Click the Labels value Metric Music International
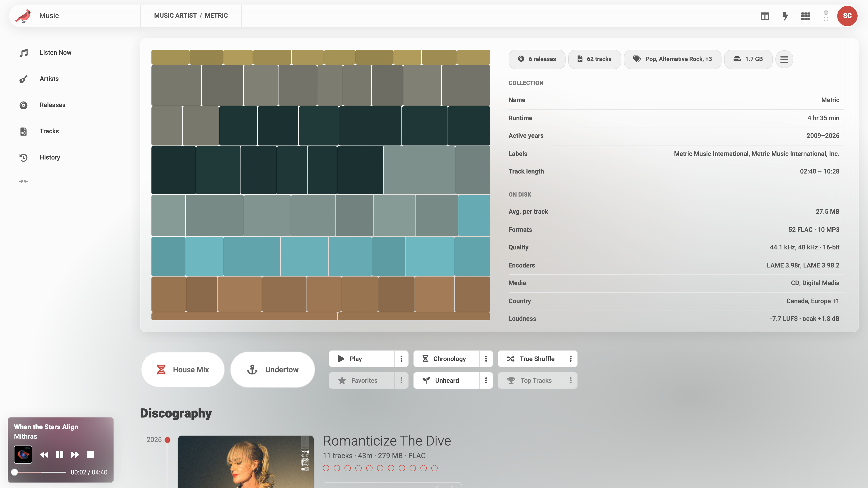Image resolution: width=868 pixels, height=488 pixels. [x=757, y=154]
